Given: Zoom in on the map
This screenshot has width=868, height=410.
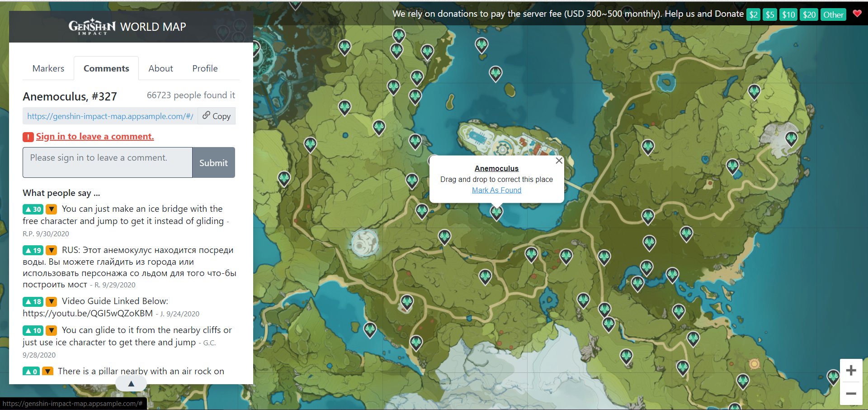Looking at the screenshot, I should [x=851, y=371].
